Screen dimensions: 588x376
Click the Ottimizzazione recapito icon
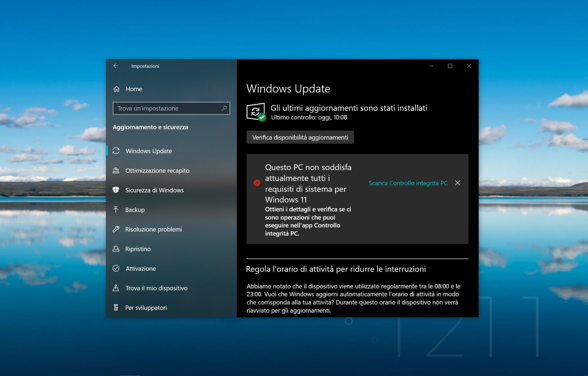[x=116, y=170]
